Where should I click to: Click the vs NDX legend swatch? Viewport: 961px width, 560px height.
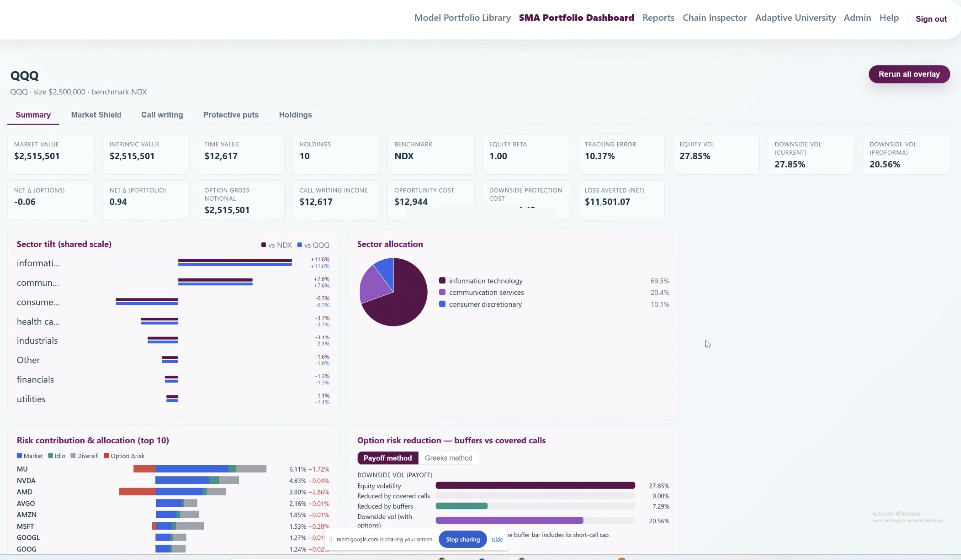264,245
